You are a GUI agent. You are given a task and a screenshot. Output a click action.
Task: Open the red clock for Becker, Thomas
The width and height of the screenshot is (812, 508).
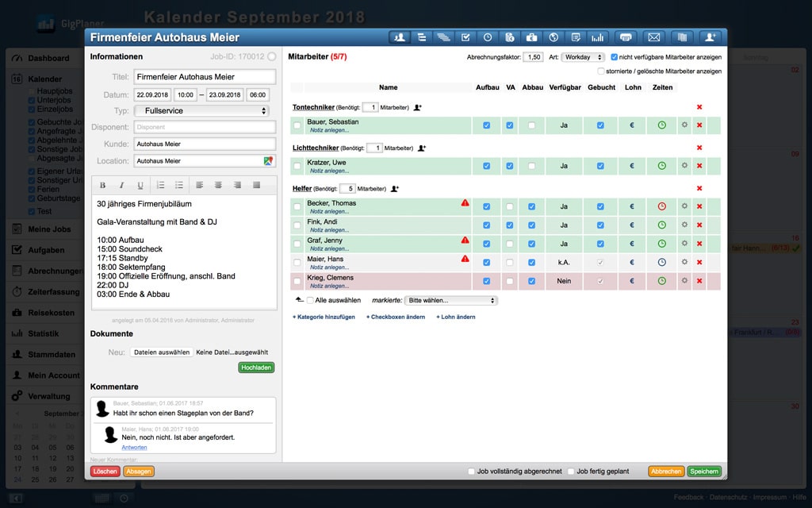[x=661, y=206]
